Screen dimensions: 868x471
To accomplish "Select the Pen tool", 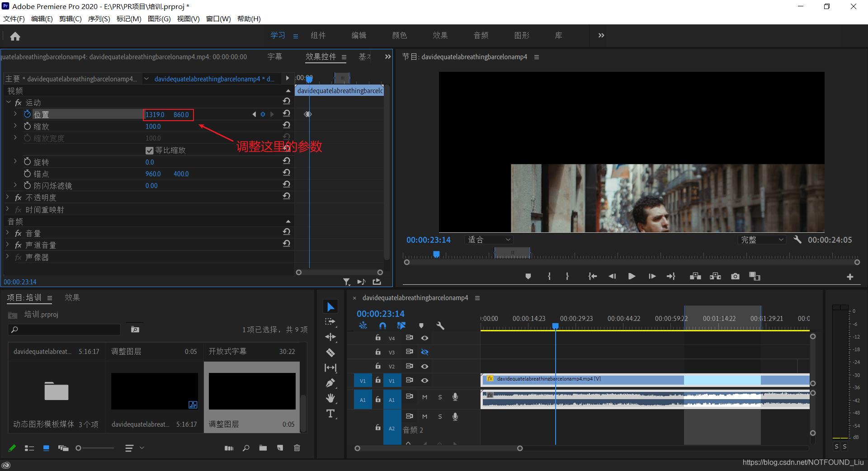I will (x=330, y=383).
